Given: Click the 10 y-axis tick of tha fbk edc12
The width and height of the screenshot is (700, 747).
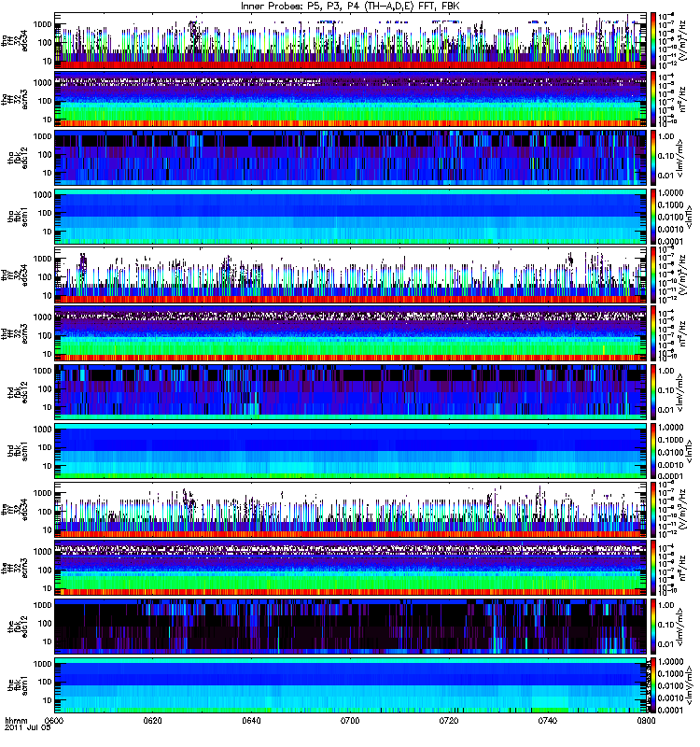Looking at the screenshot, I should 48,174.
